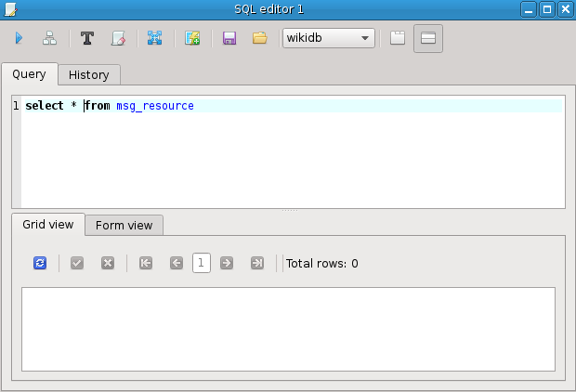Click the page number field

point(202,263)
